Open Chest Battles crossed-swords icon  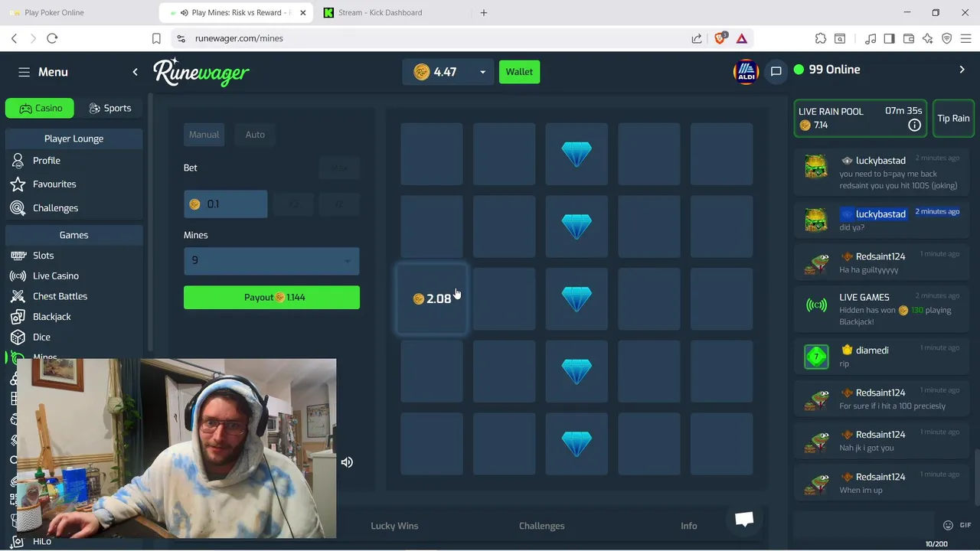click(18, 296)
